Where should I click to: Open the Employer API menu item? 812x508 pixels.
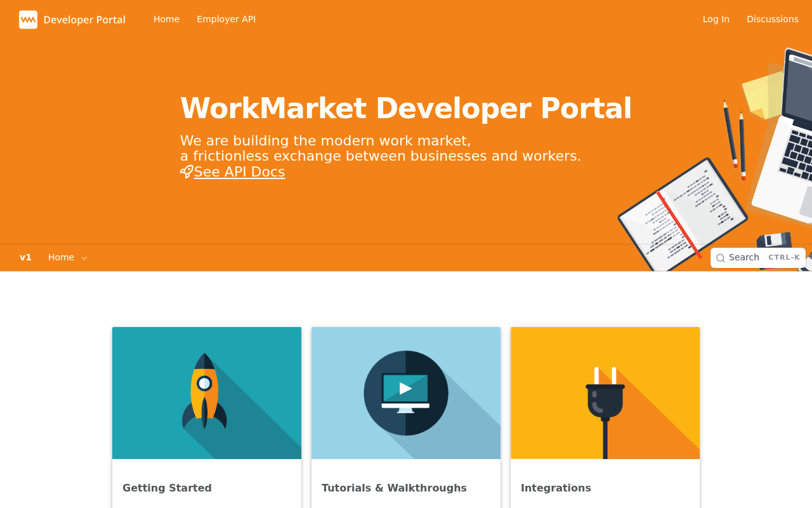226,19
